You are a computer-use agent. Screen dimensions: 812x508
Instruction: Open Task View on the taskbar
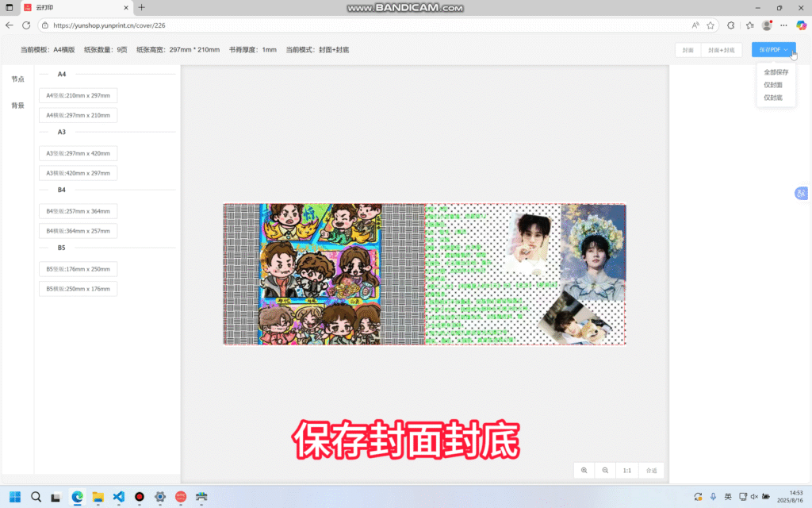(x=56, y=497)
